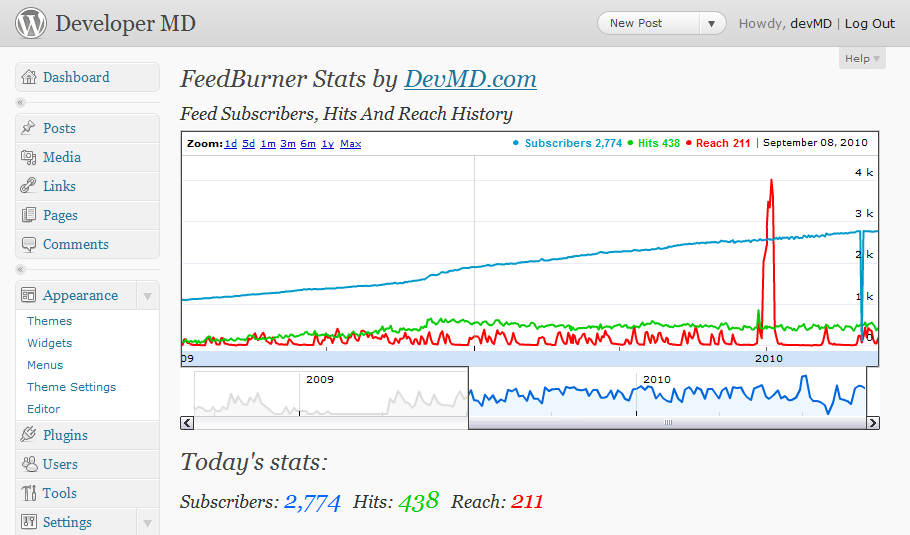Collapse the Appearance submenu arrow
Viewport: 910px width, 535px height.
[x=147, y=296]
